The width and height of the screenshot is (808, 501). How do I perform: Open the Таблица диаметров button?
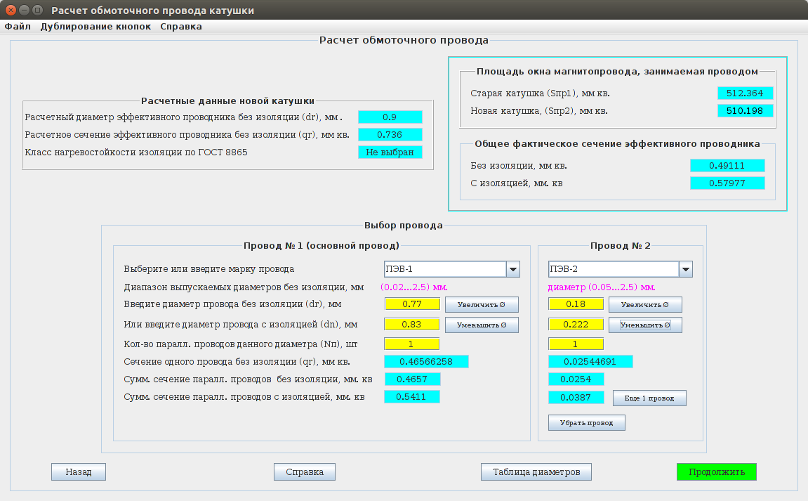pos(536,471)
